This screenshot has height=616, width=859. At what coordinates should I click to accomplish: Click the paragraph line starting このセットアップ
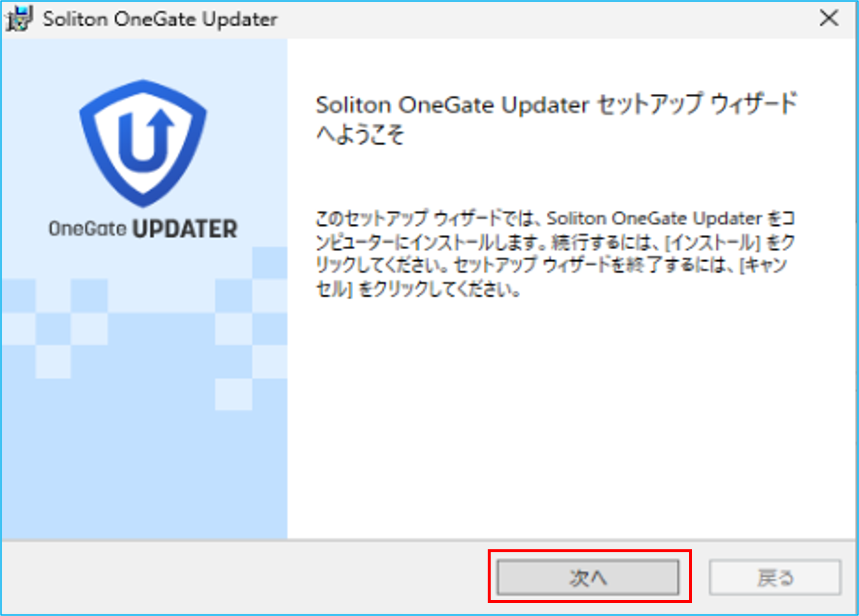555,219
